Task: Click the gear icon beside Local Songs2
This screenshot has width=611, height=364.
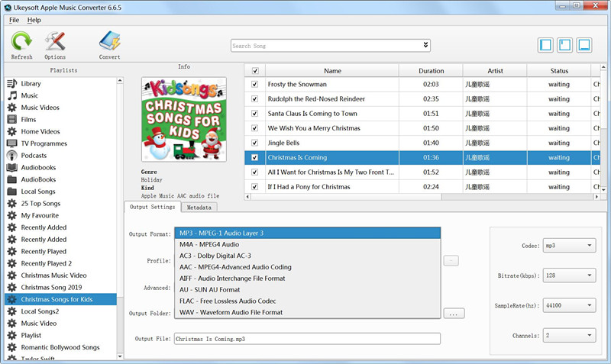Action: tap(12, 311)
